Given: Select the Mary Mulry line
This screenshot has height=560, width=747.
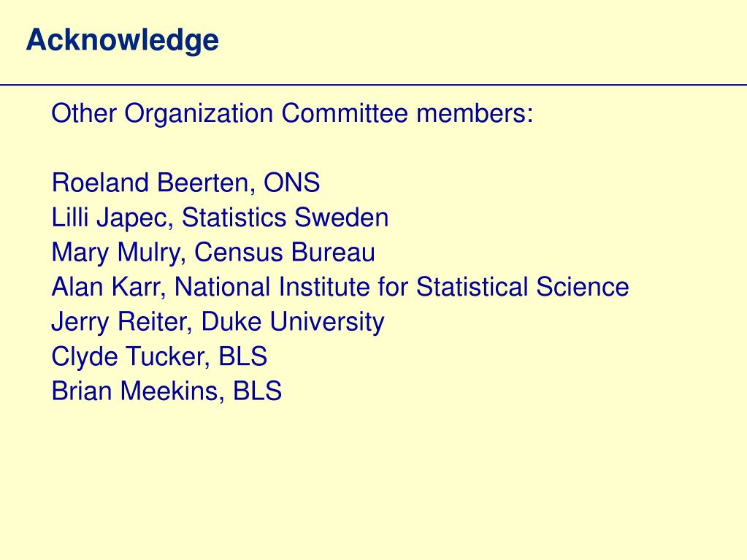Looking at the screenshot, I should click(x=213, y=253).
